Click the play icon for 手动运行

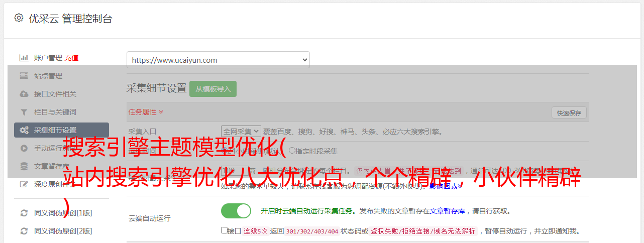(x=24, y=148)
